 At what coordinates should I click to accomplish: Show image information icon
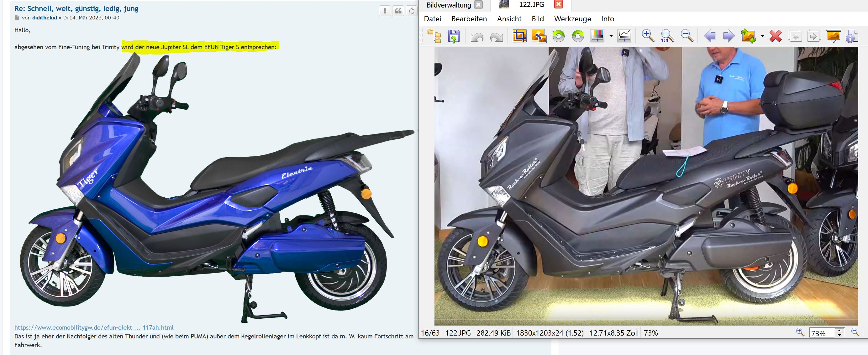(851, 36)
